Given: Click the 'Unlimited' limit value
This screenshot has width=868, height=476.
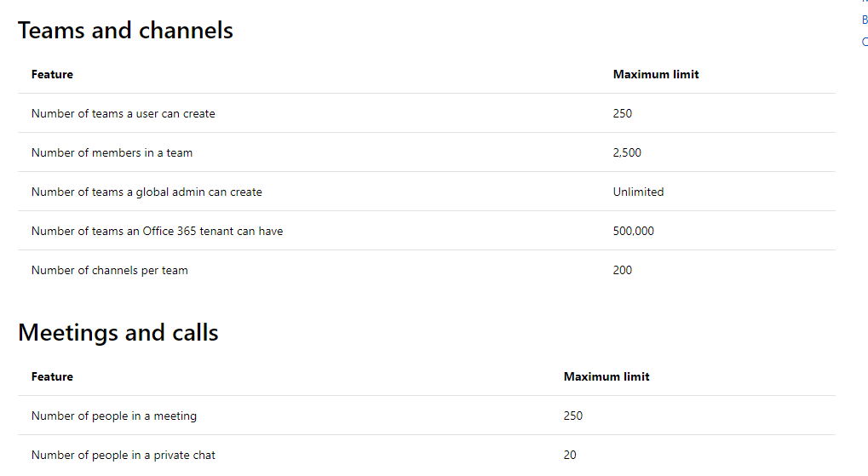Looking at the screenshot, I should 638,192.
